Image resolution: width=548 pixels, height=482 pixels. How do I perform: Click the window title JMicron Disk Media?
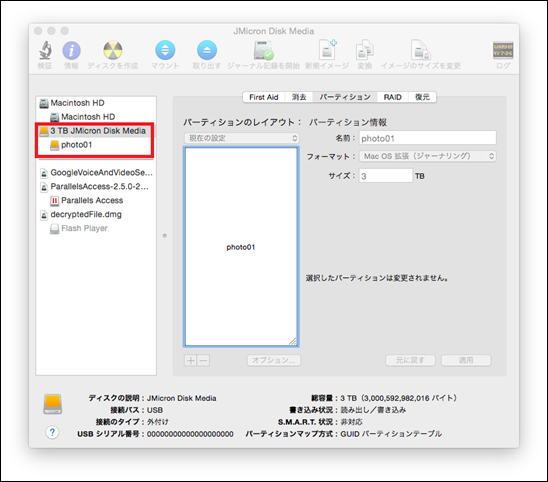274,31
